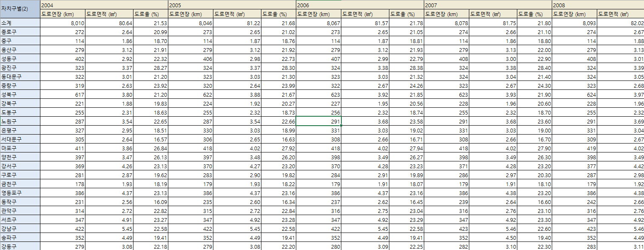Screen dimensions: 644x250
Task: Click the 동작구 row label
Action: (x=20, y=202)
